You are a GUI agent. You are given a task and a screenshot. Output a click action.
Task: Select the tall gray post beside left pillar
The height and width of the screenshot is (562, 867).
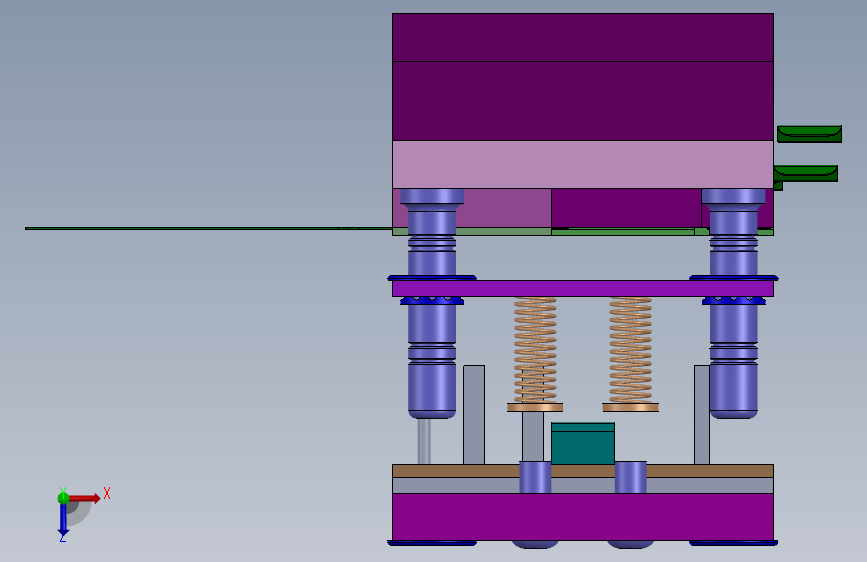(474, 415)
